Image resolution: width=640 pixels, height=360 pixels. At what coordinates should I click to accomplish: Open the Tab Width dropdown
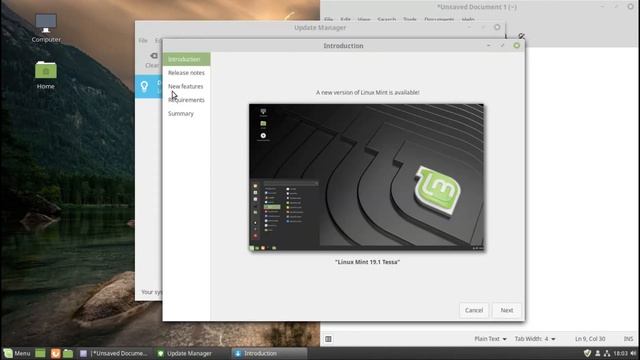click(535, 339)
